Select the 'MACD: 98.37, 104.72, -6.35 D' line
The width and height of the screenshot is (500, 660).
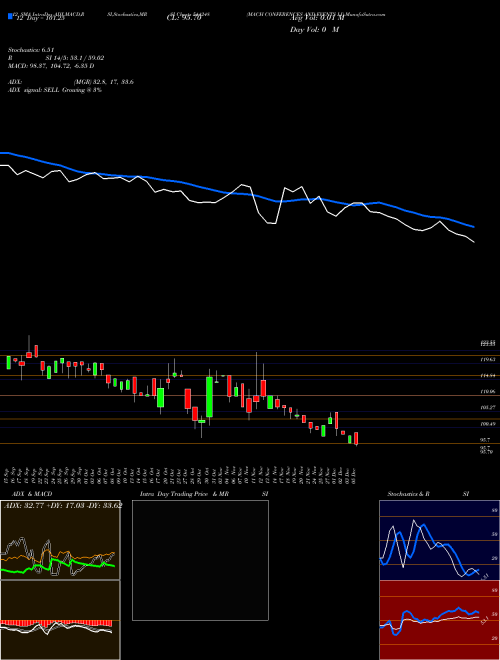(x=51, y=66)
